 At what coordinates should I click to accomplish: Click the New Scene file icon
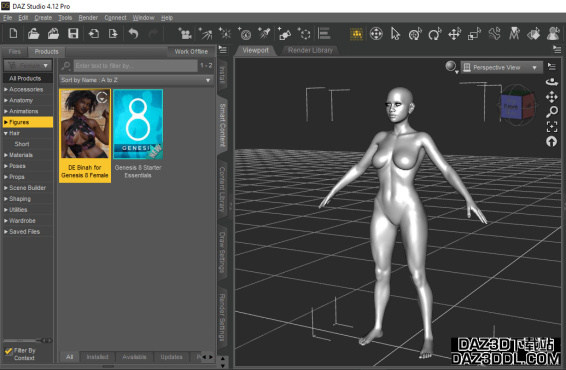13,34
